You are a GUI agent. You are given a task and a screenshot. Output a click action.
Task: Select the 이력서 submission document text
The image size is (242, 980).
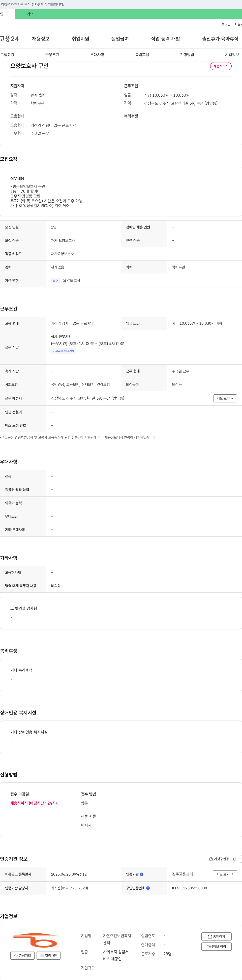pyautogui.click(x=86, y=825)
